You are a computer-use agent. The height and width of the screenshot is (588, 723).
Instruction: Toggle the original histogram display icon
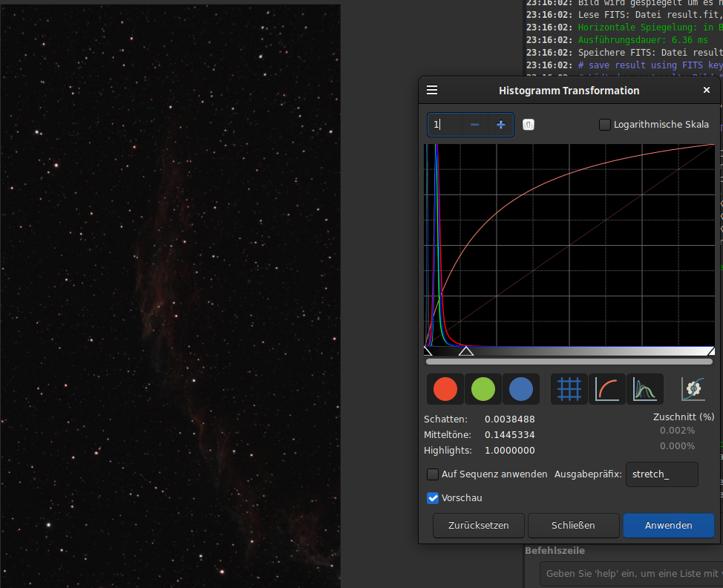(x=644, y=389)
